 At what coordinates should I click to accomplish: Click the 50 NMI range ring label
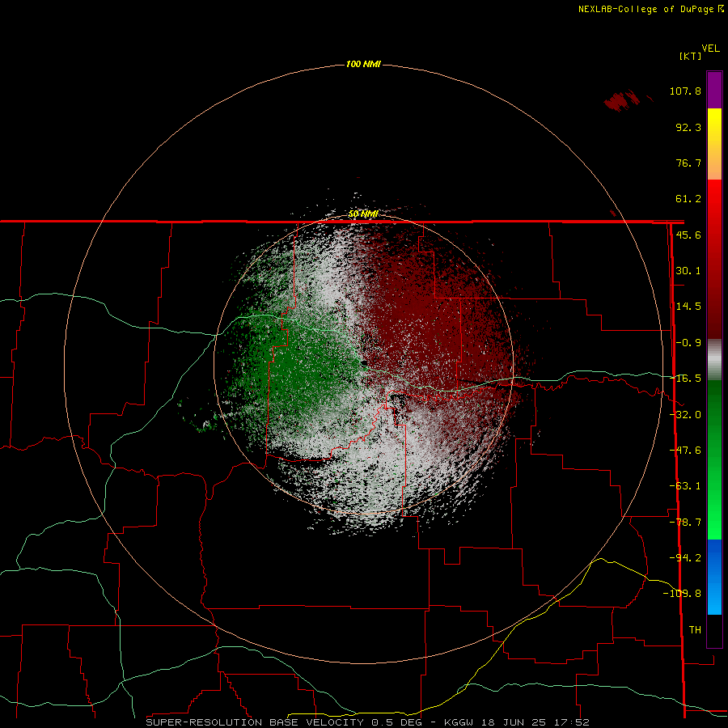[363, 214]
